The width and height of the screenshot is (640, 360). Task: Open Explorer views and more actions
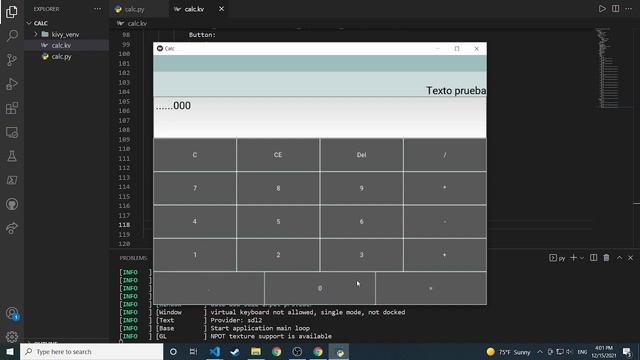tap(97, 9)
